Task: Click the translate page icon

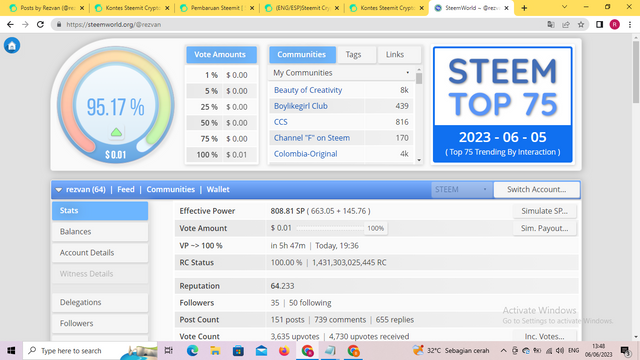Action: (551, 24)
